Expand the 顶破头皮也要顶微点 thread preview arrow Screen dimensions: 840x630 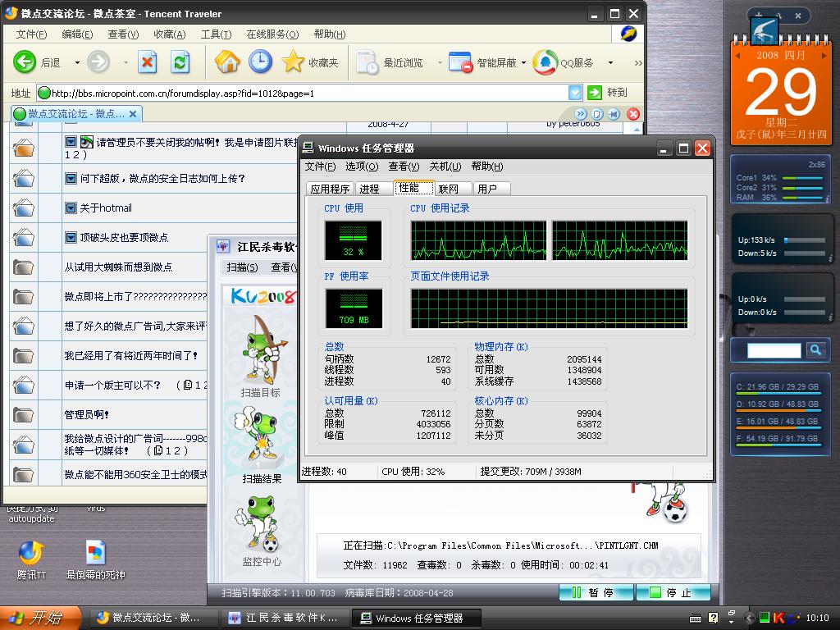(x=71, y=237)
